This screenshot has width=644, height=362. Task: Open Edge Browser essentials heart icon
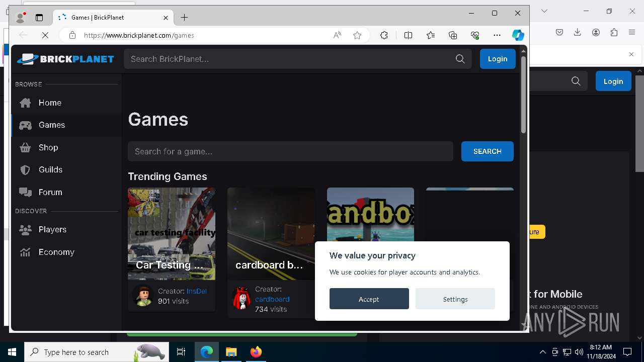pos(475,35)
